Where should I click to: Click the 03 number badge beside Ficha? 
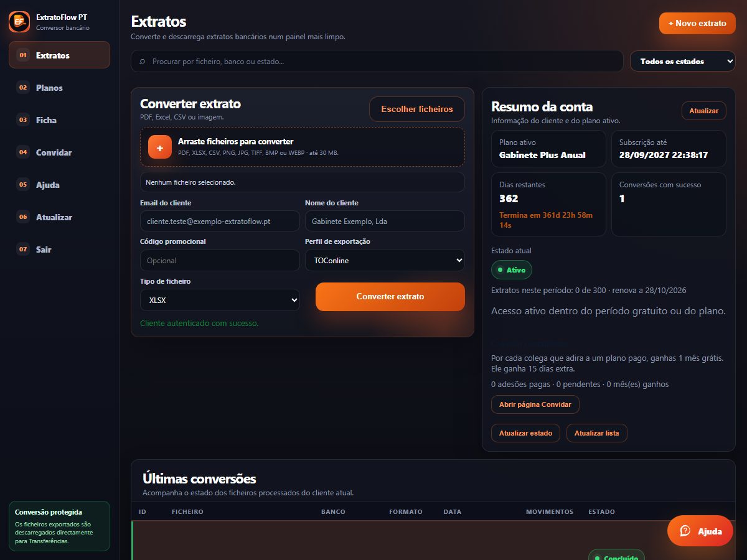(x=23, y=120)
